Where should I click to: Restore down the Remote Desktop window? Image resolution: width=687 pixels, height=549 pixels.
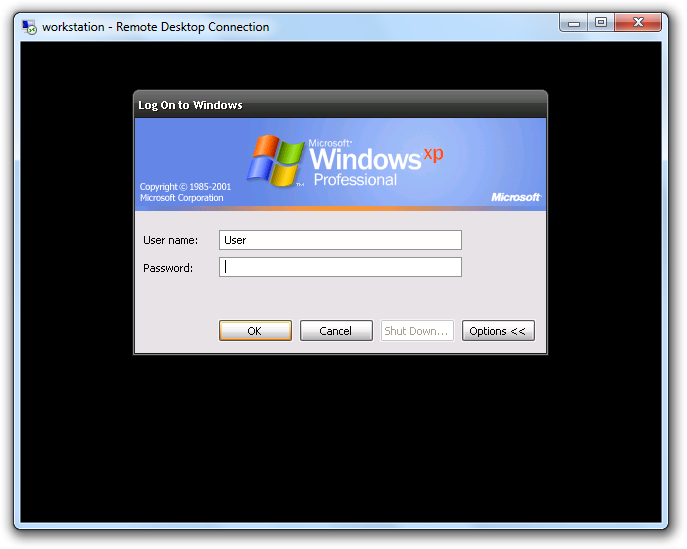[601, 23]
